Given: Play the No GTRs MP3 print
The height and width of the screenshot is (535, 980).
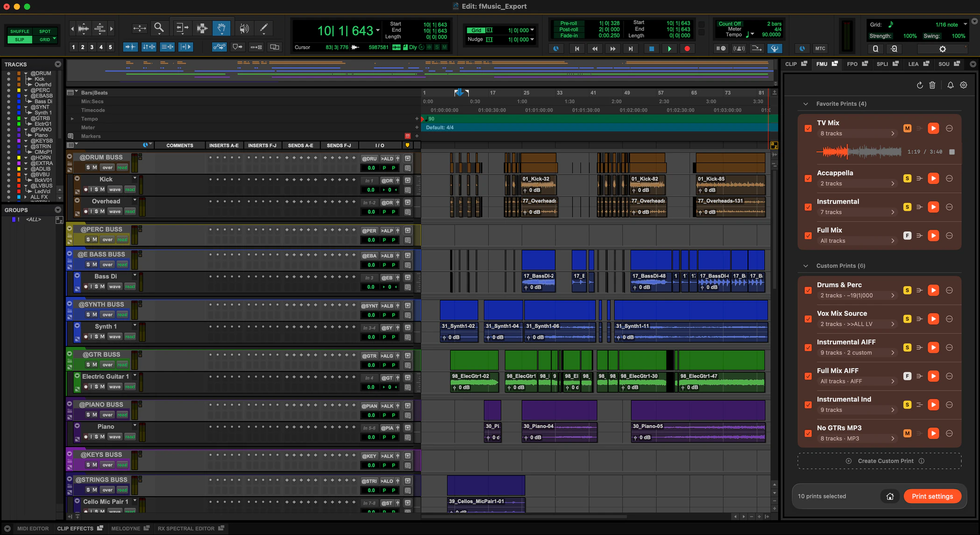Looking at the screenshot, I should tap(933, 433).
